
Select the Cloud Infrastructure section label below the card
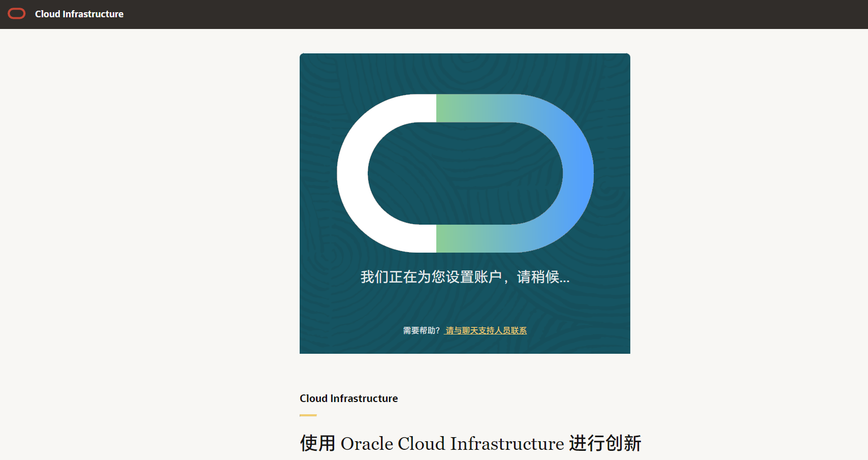coord(349,398)
